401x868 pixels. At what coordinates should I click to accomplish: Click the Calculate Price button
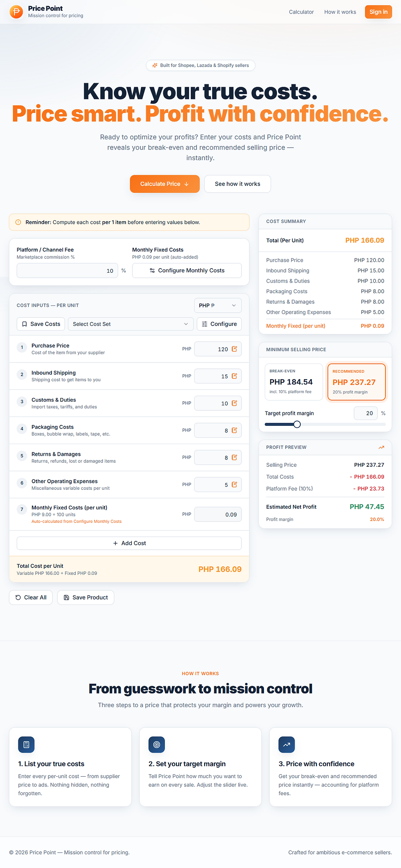(x=165, y=184)
